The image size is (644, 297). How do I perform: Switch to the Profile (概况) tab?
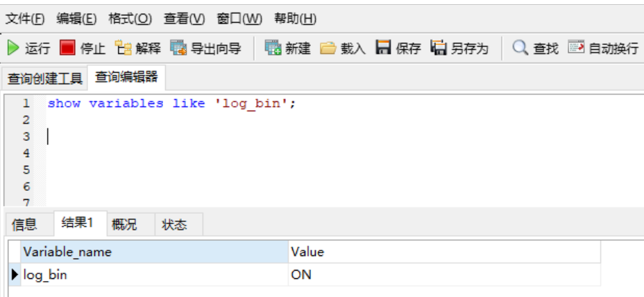pyautogui.click(x=124, y=224)
